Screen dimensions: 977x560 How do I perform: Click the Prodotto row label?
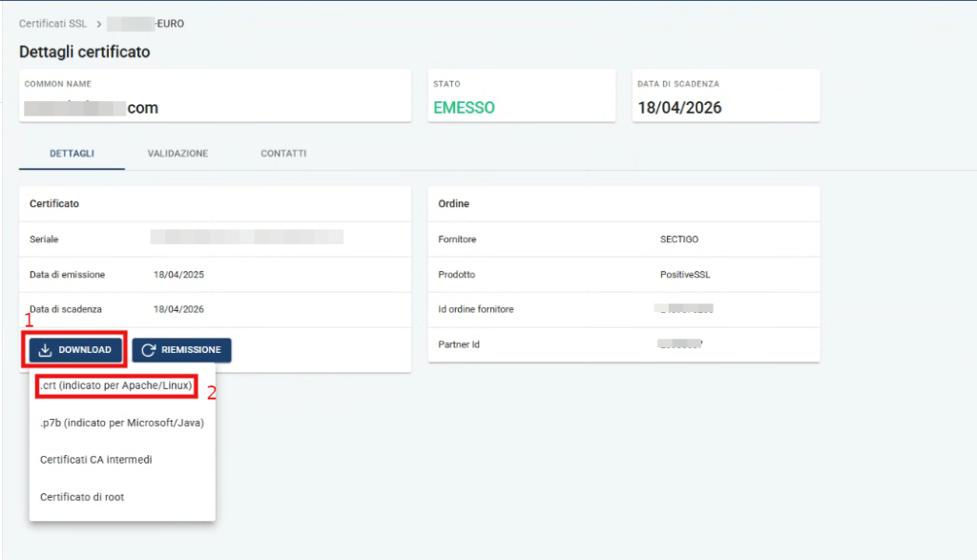pyautogui.click(x=457, y=275)
